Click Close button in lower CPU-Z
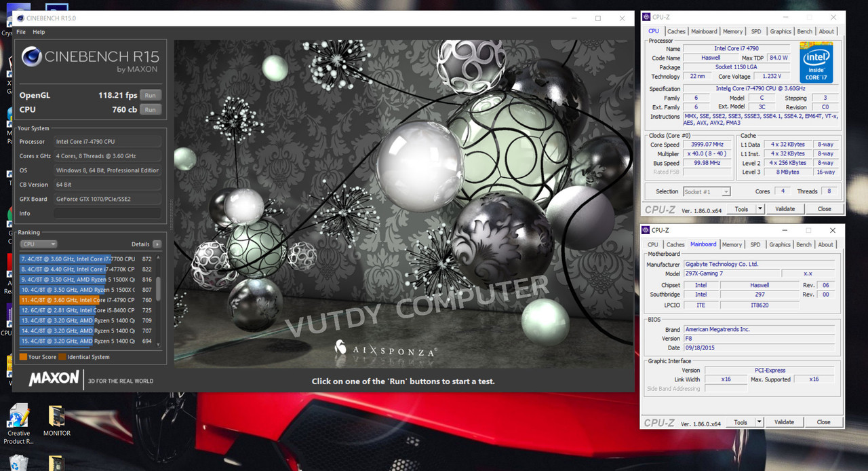Image resolution: width=868 pixels, height=471 pixels. (x=823, y=422)
